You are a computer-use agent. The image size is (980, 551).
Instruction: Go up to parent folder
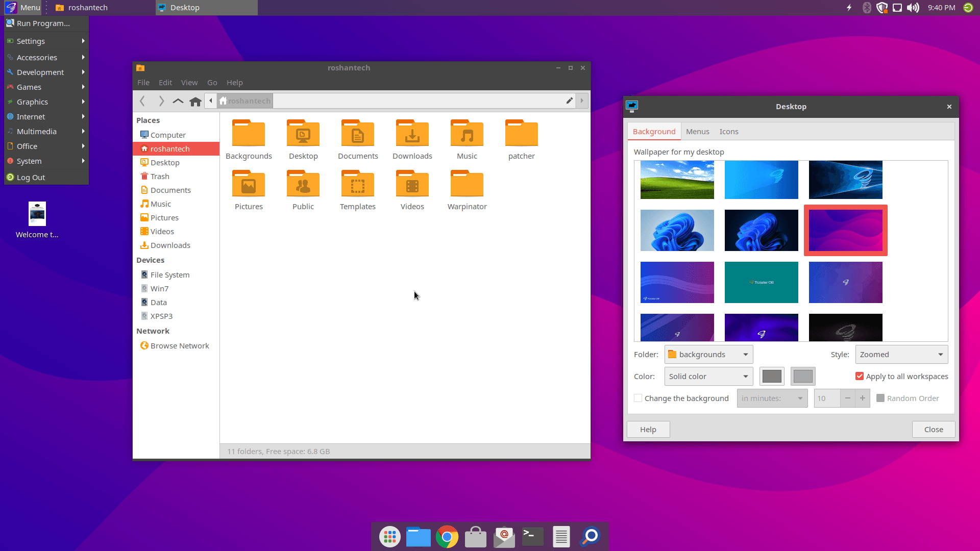click(x=178, y=101)
